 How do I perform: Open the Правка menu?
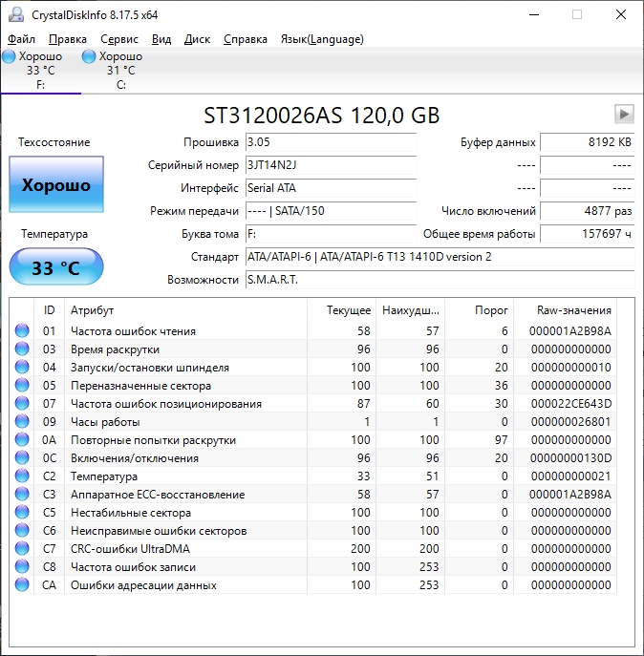68,39
